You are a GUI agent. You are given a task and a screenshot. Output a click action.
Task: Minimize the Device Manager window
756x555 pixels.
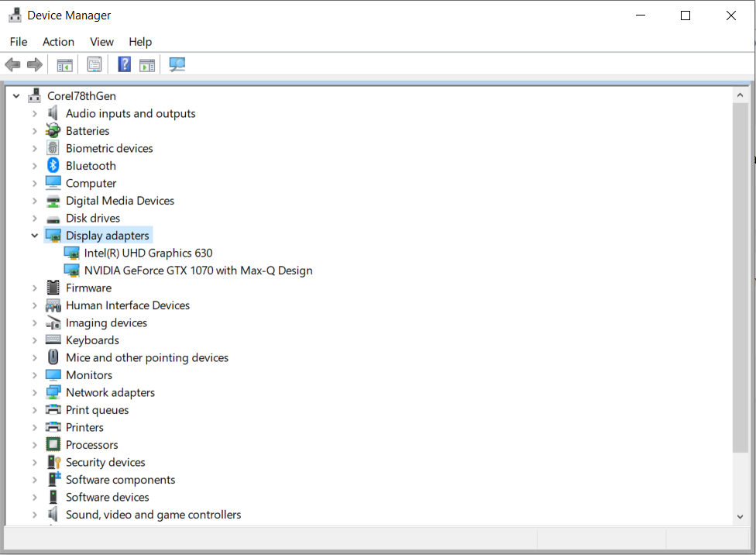pos(641,16)
